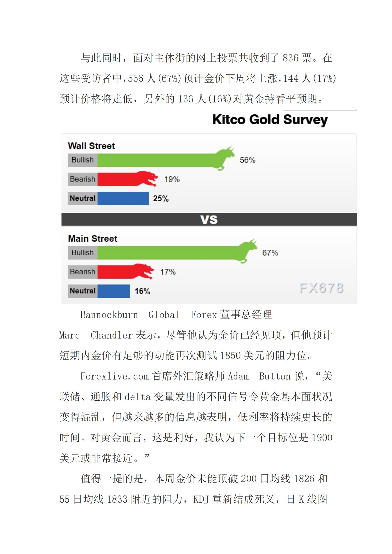Select the Main Street blue Neutral bar

[114, 291]
